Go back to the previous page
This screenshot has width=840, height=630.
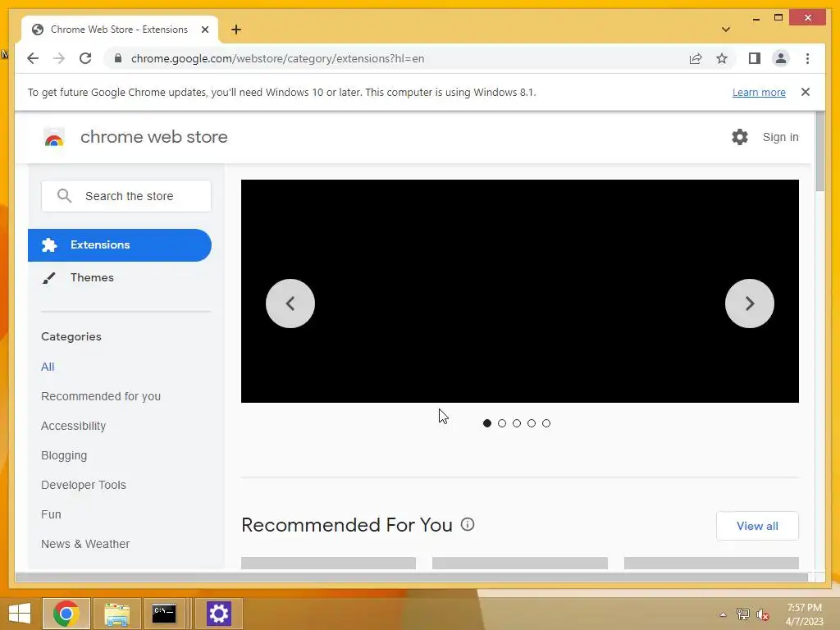[33, 58]
